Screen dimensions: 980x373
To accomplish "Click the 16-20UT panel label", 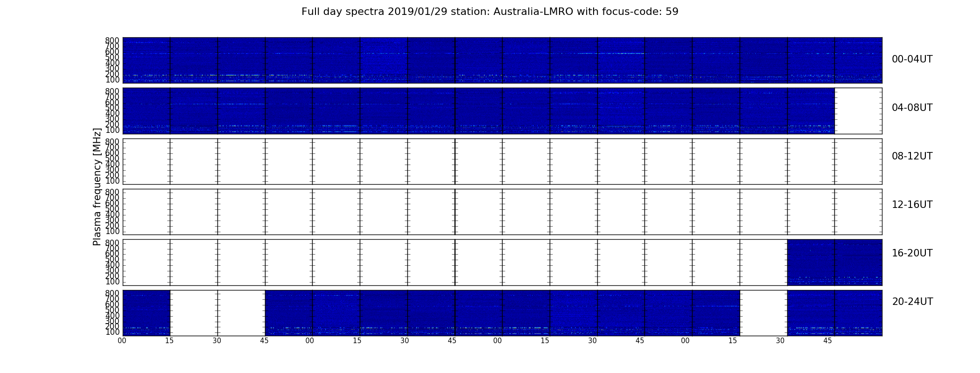I will (x=912, y=253).
